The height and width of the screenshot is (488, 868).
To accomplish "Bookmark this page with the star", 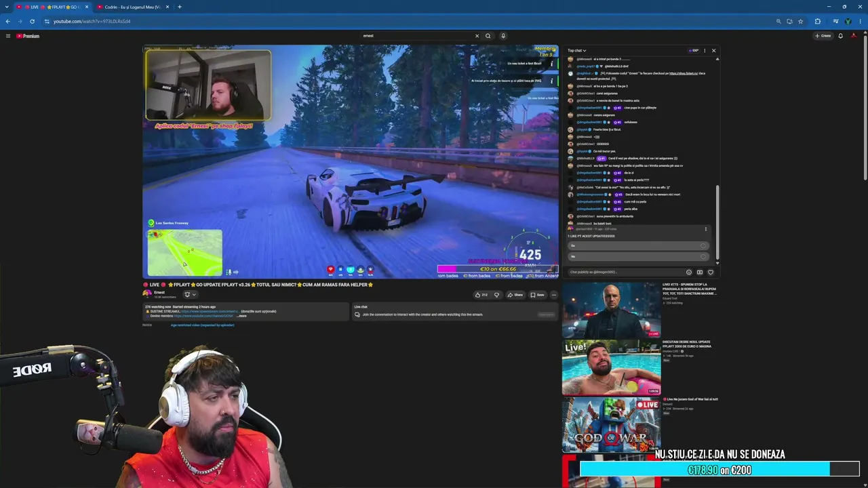I will [x=800, y=21].
